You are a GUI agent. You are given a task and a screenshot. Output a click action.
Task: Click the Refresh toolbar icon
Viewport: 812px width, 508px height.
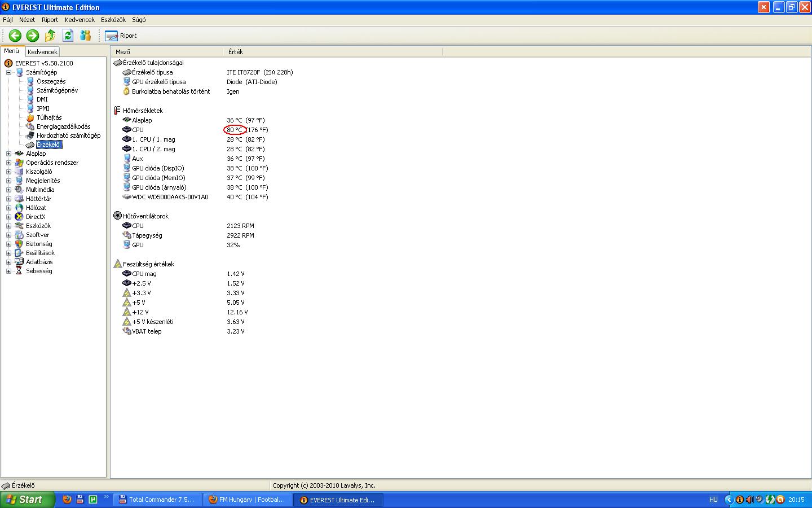point(68,36)
